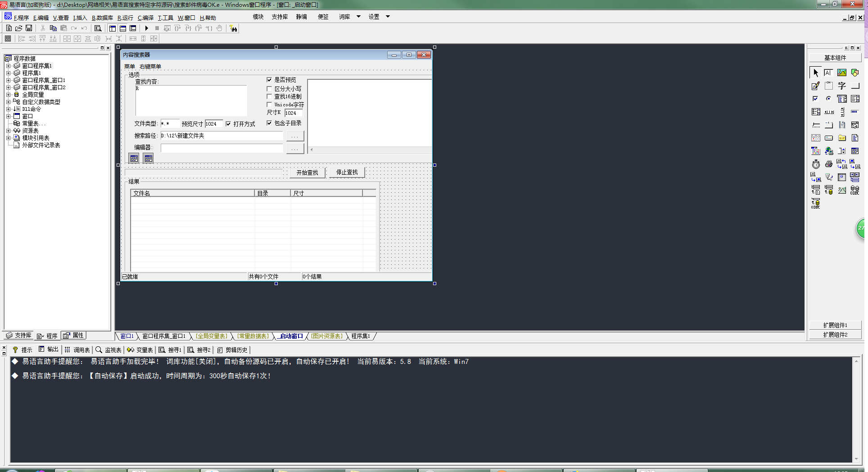
Task: Expand the 资源表 tree node
Action: [8, 131]
